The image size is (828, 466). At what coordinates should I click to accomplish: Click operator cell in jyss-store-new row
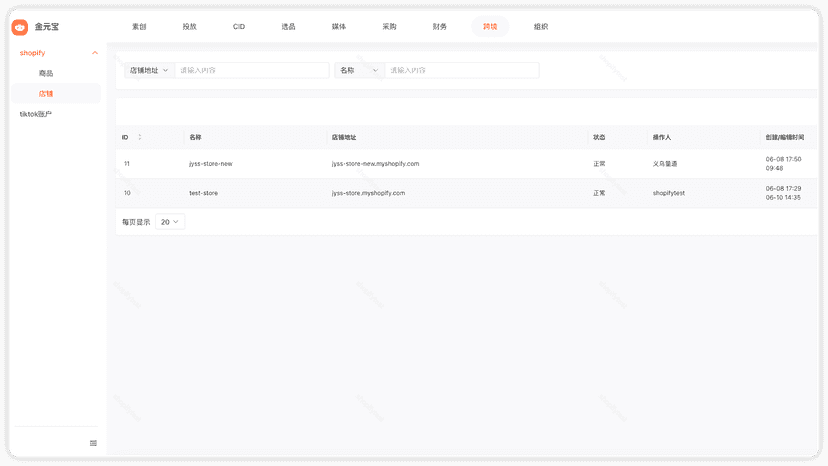pyautogui.click(x=665, y=164)
